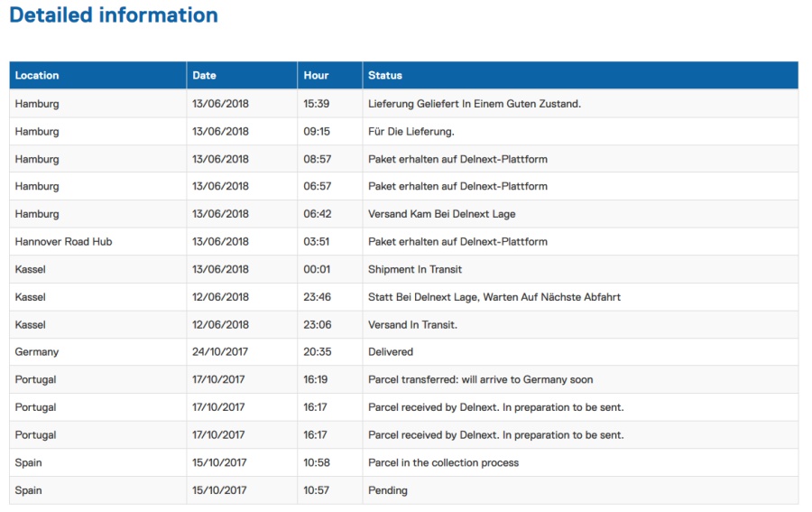Click the Hour column header
The width and height of the screenshot is (812, 512).
(x=316, y=76)
